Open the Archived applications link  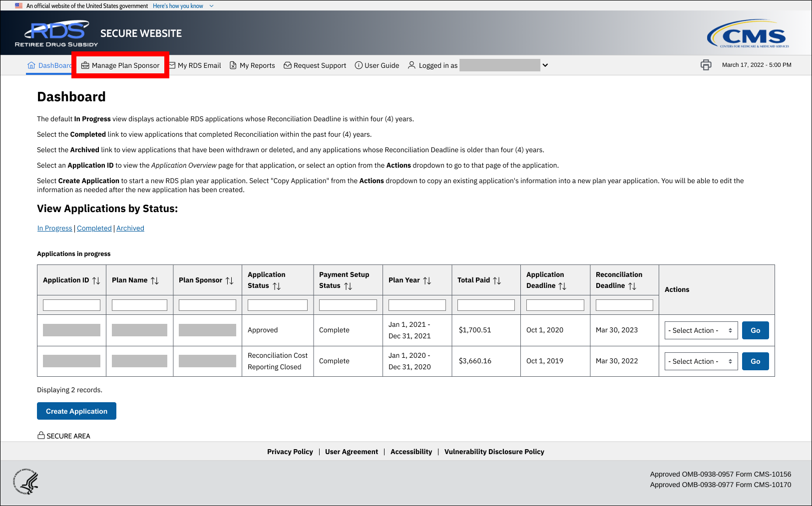(130, 228)
